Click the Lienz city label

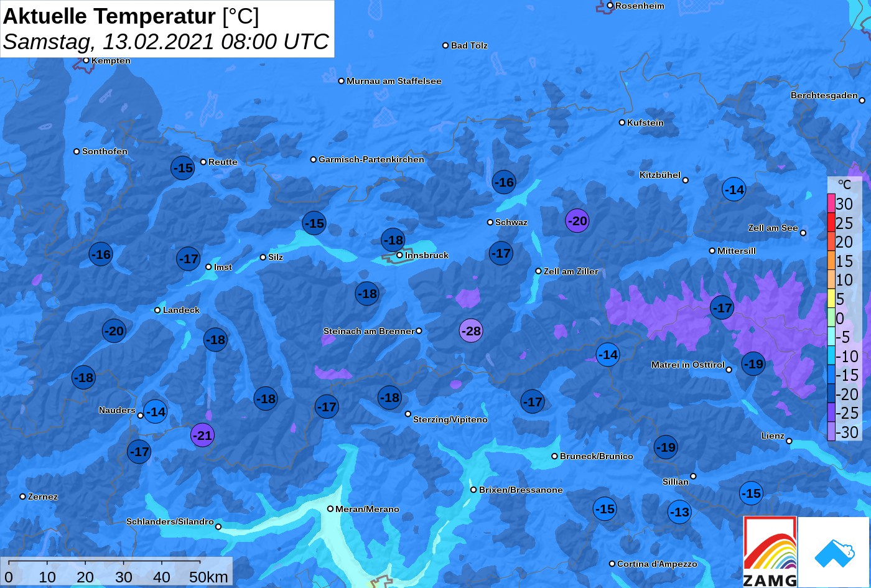tap(773, 436)
